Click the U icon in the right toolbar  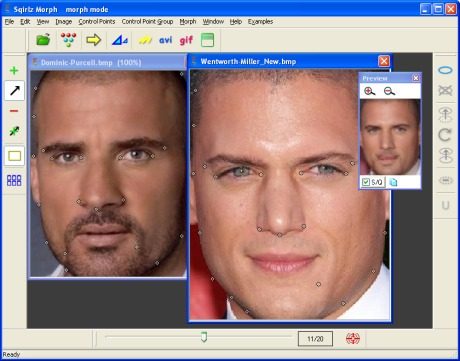446,205
